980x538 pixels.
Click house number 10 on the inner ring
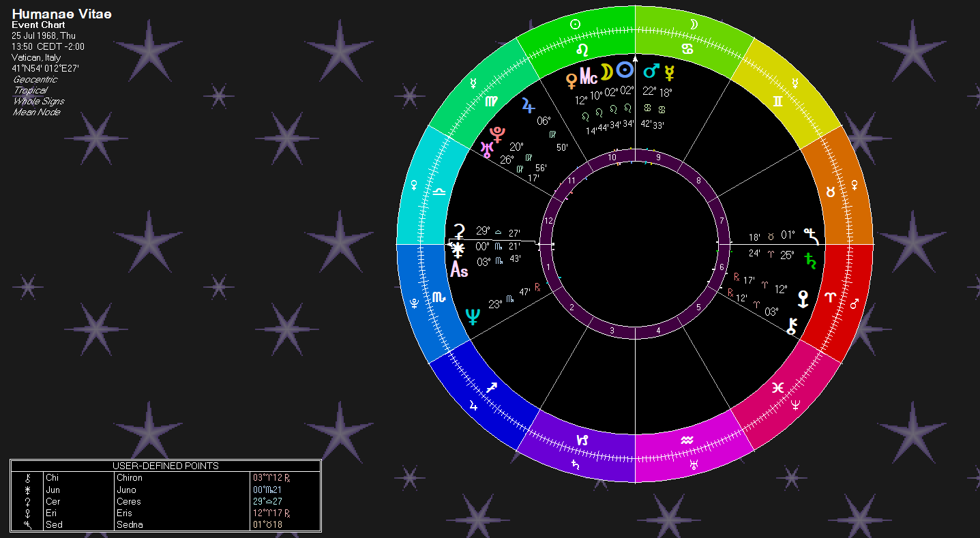click(612, 158)
